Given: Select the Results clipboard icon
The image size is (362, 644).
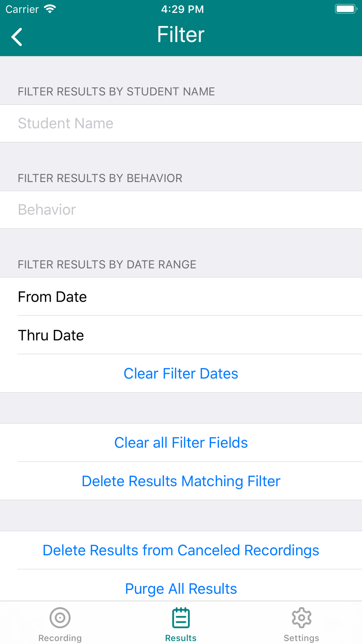Looking at the screenshot, I should 181,618.
